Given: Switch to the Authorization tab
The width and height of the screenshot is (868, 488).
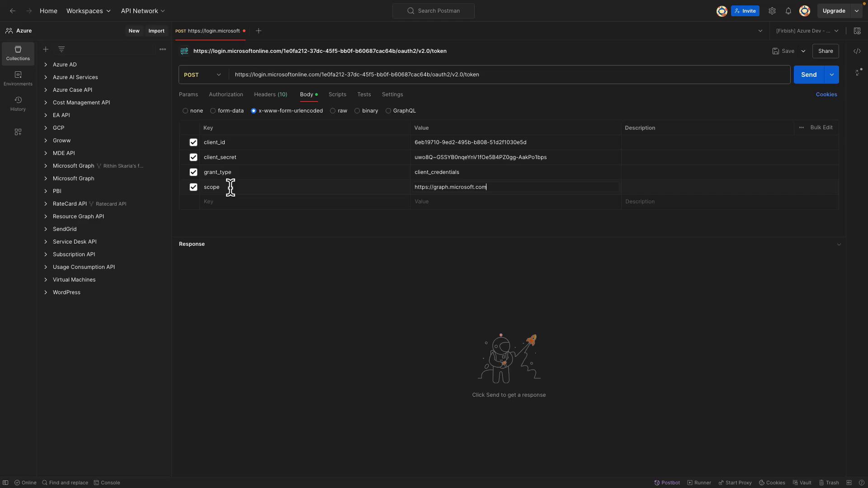Looking at the screenshot, I should [x=226, y=94].
